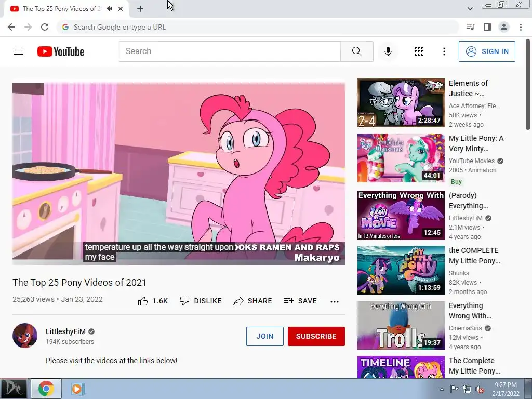The height and width of the screenshot is (399, 532).
Task: Open the Elements of Justice thumbnail
Action: tap(401, 103)
